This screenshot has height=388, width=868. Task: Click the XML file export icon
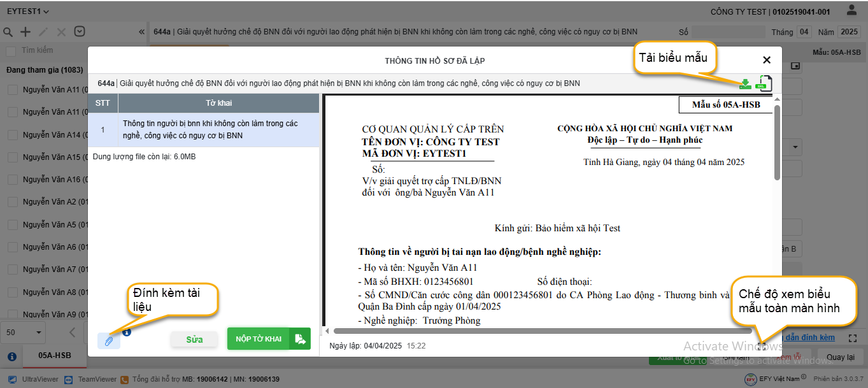763,83
